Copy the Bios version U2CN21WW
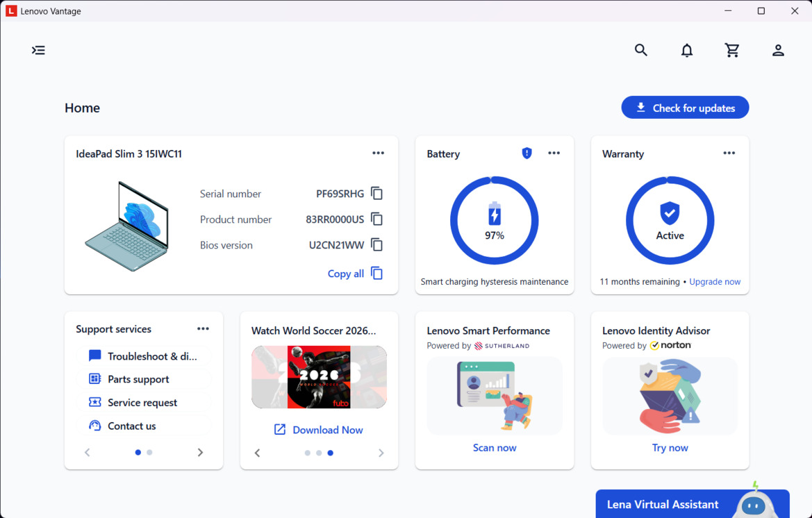Screen dimensions: 812x518 (377, 245)
